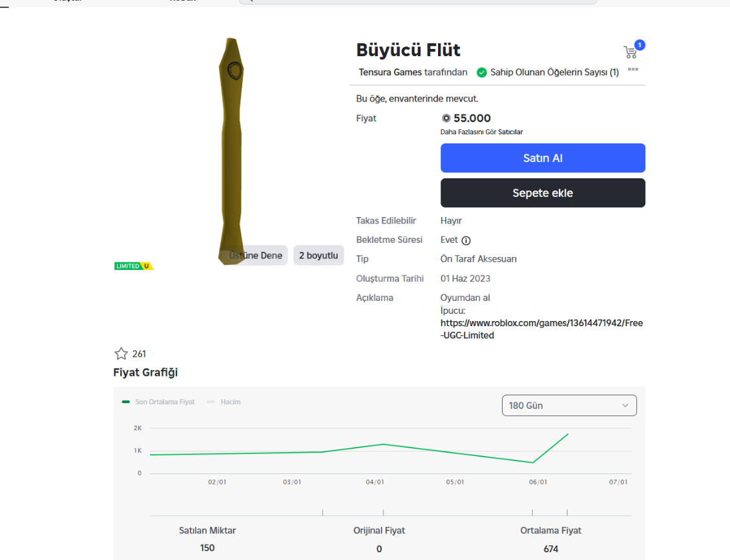Image resolution: width=730 pixels, height=560 pixels.
Task: Click the Büyücü Flüt item thumbnail
Action: [231, 151]
